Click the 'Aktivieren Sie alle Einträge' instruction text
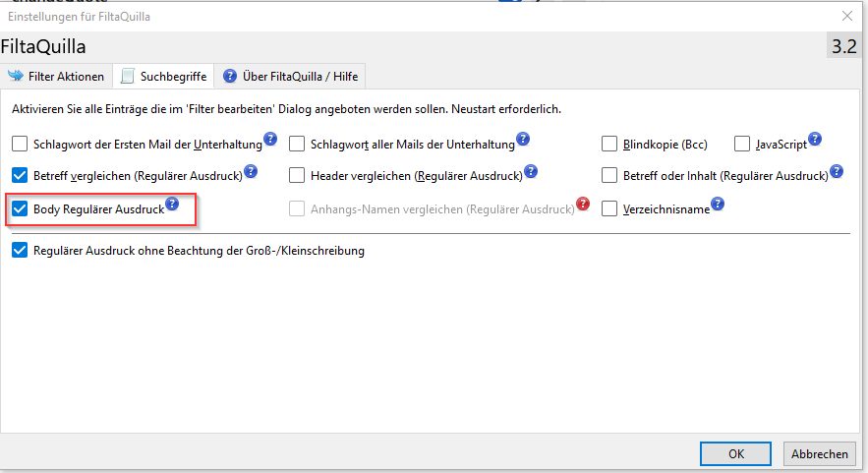This screenshot has height=473, width=868. (x=286, y=109)
